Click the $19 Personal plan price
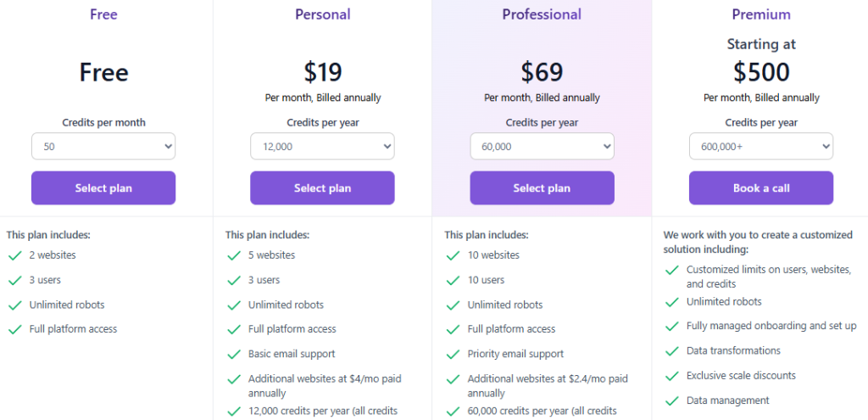868x420 pixels. 322,71
